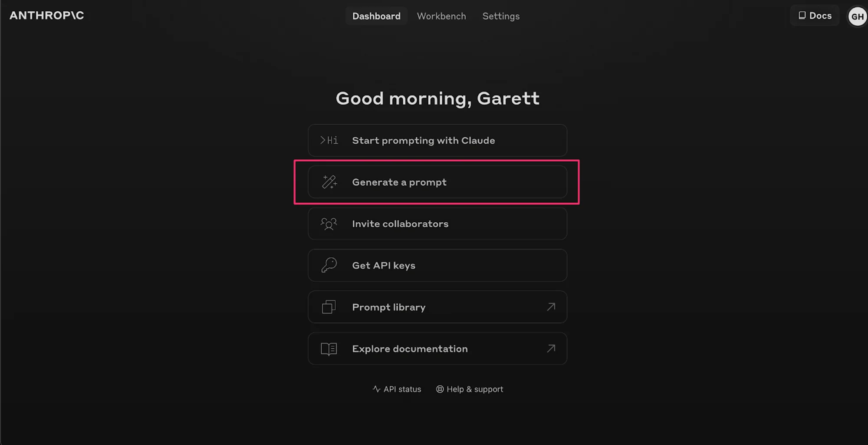Click the Prompt library external arrow
Image resolution: width=868 pixels, height=445 pixels.
pyautogui.click(x=551, y=307)
